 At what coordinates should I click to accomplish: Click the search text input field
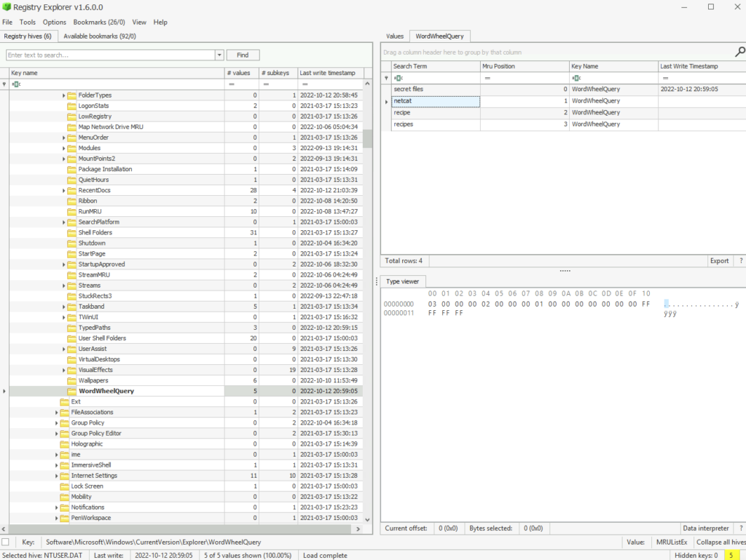click(x=111, y=55)
